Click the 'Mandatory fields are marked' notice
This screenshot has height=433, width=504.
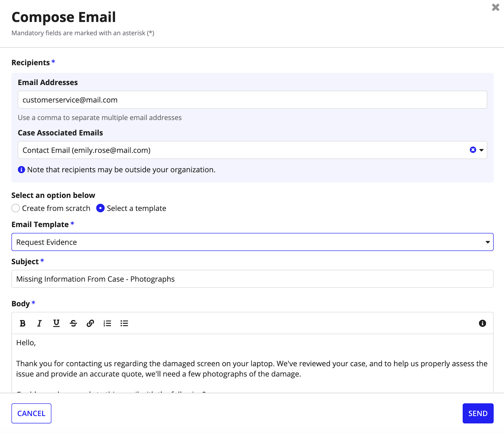[83, 33]
